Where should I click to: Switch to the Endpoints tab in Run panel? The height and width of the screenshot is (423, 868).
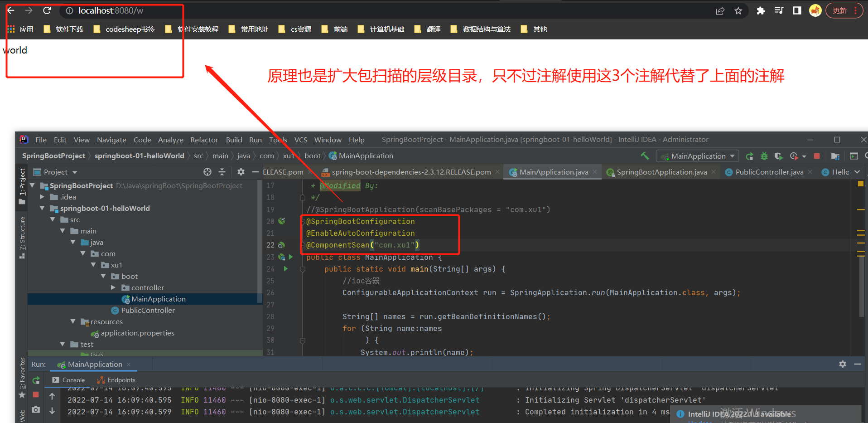(x=116, y=380)
